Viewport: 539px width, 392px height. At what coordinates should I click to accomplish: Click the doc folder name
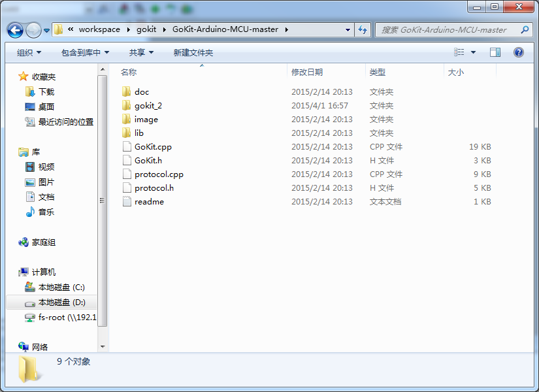(142, 92)
